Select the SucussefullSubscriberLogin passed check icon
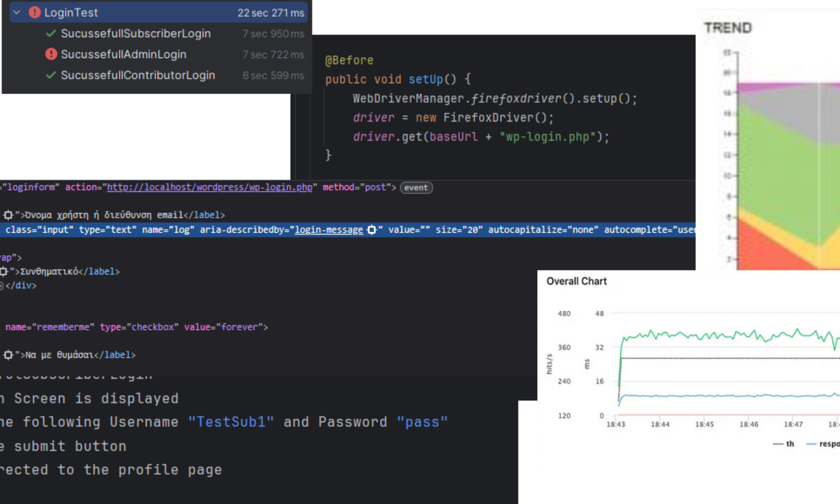This screenshot has width=840, height=504. pyautogui.click(x=51, y=33)
